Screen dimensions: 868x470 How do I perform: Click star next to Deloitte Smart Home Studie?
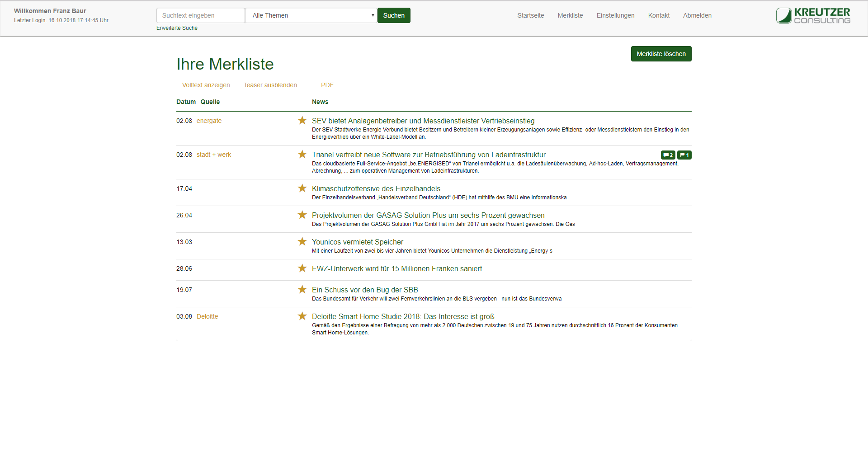(x=302, y=316)
